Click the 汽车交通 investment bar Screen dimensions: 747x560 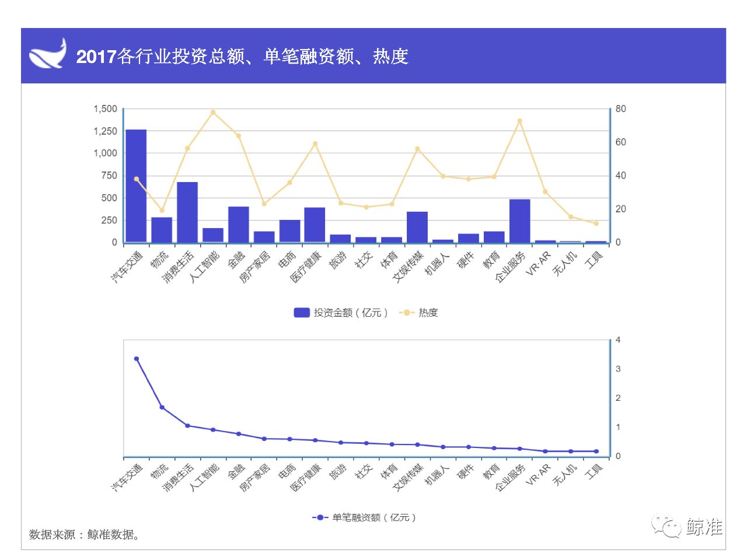(136, 186)
